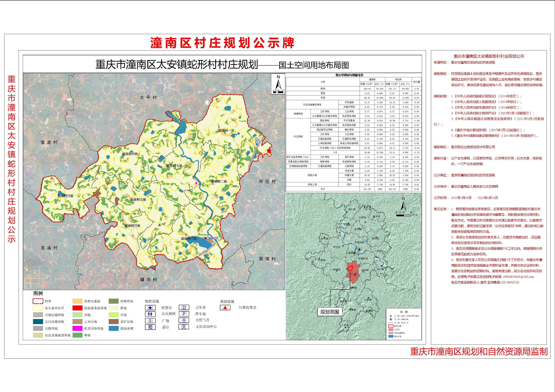Click the 黑湾村 label on the map
Image resolution: width=555 pixels, height=392 pixels.
pos(267,259)
